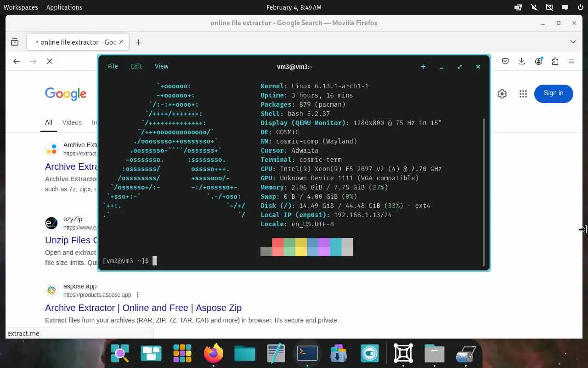Open the Workspaces overview icon in the dock
588x368 pixels.
tap(151, 353)
